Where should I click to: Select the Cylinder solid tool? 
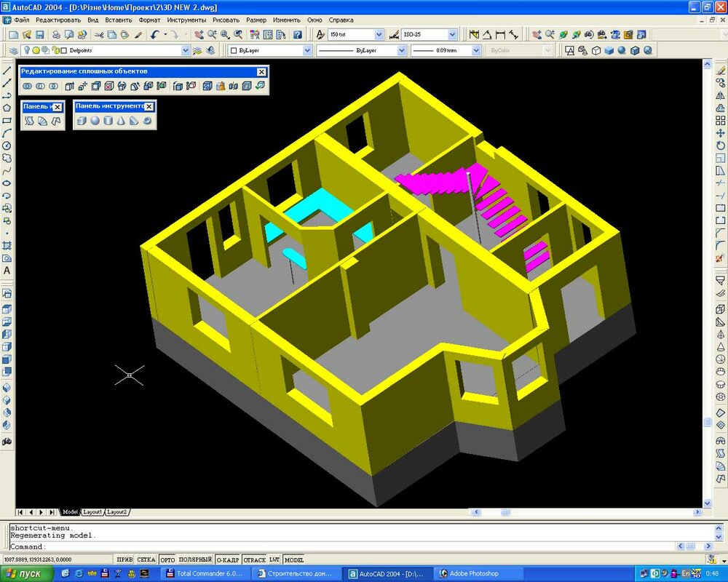tap(108, 121)
